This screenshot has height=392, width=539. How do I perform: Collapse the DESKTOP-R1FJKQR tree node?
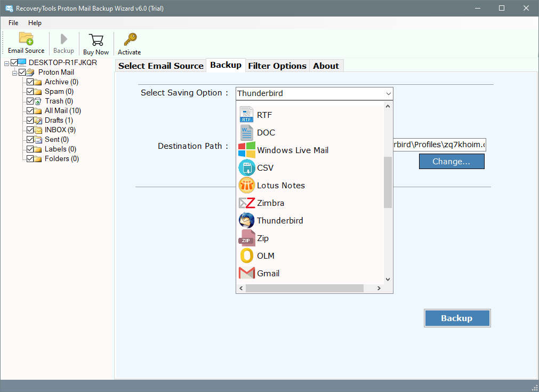[x=6, y=63]
